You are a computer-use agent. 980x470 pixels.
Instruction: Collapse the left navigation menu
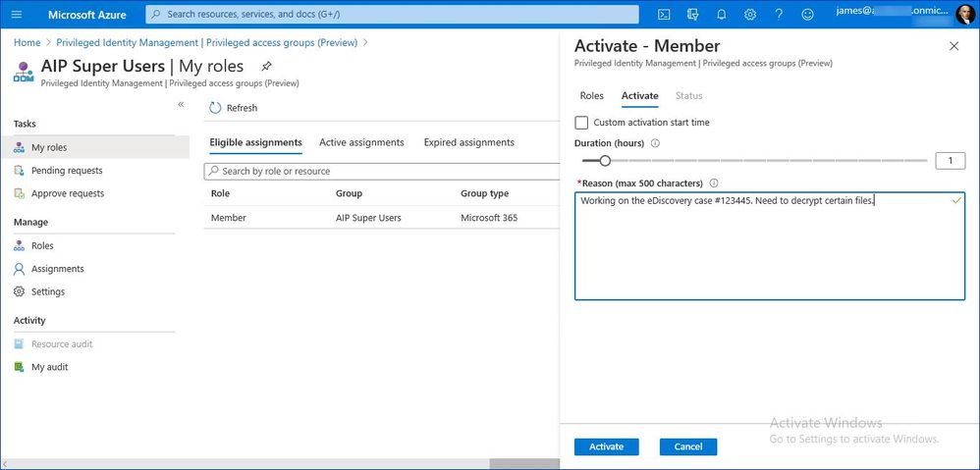181,104
